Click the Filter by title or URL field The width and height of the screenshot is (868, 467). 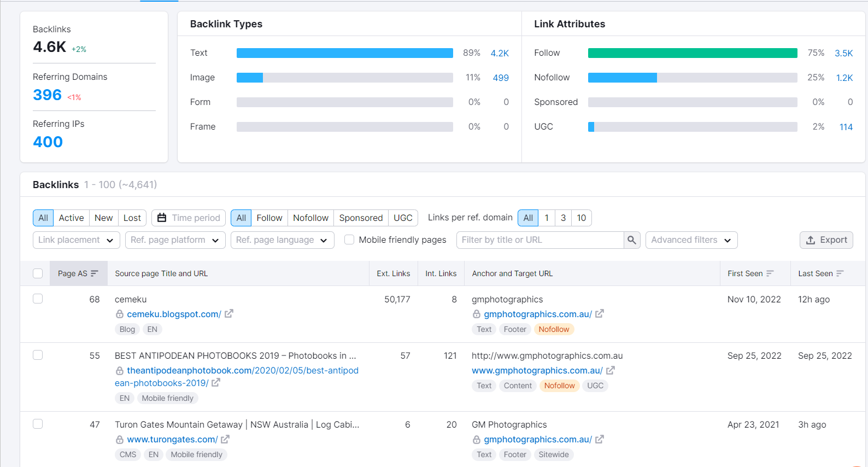coord(540,240)
